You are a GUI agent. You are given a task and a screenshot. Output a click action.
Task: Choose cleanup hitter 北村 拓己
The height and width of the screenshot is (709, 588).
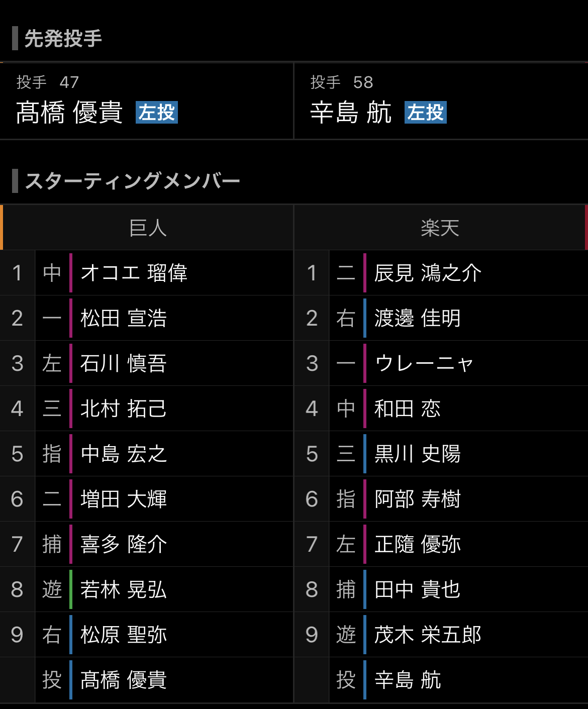pyautogui.click(x=146, y=409)
